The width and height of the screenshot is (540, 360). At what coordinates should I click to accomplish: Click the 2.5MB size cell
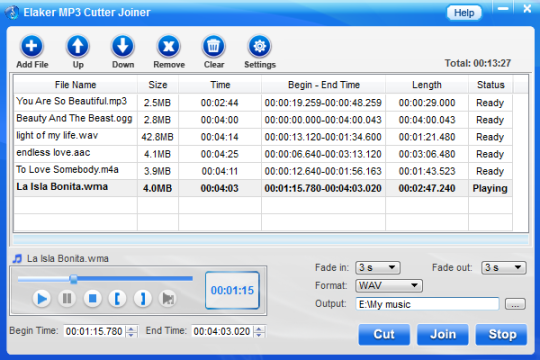157,103
